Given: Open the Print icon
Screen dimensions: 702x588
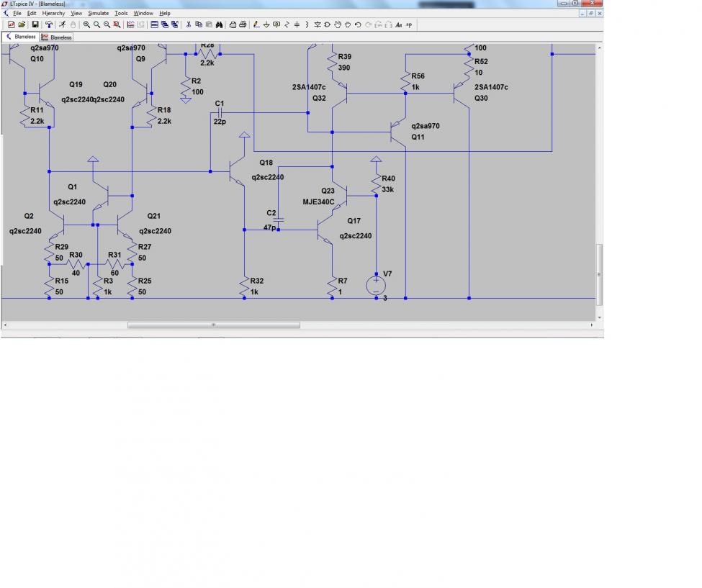Looking at the screenshot, I should pos(243,24).
